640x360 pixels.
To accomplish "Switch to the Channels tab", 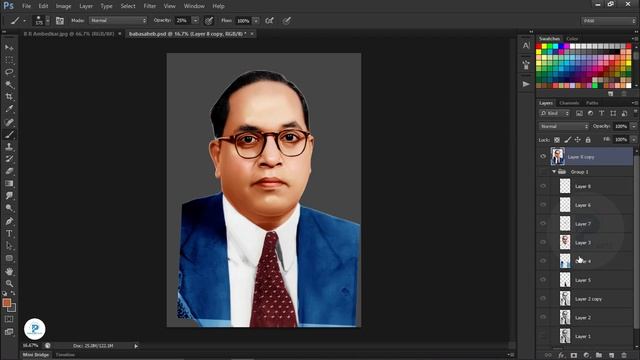I will [x=569, y=103].
